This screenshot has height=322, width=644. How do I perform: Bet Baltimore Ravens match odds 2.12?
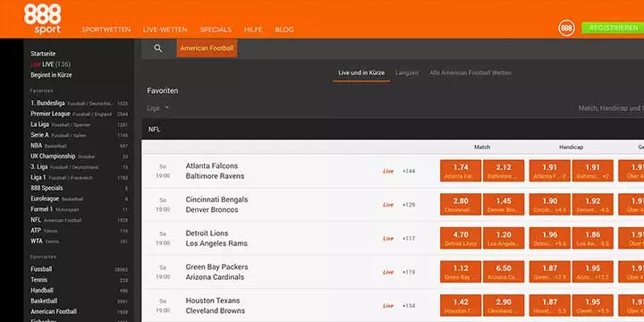(504, 171)
